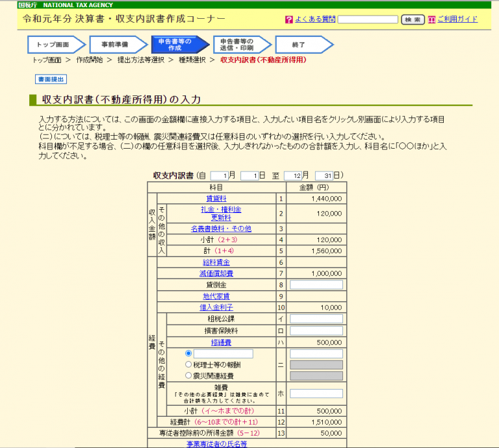Open the 修繕費 link
Image resolution: width=499 pixels, height=448 pixels.
coord(221,342)
